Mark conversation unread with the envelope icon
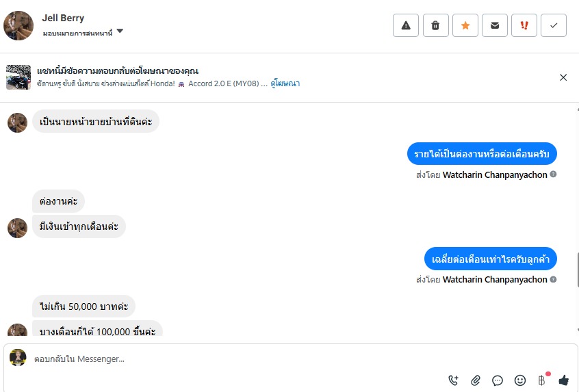The width and height of the screenshot is (579, 392). 495,25
